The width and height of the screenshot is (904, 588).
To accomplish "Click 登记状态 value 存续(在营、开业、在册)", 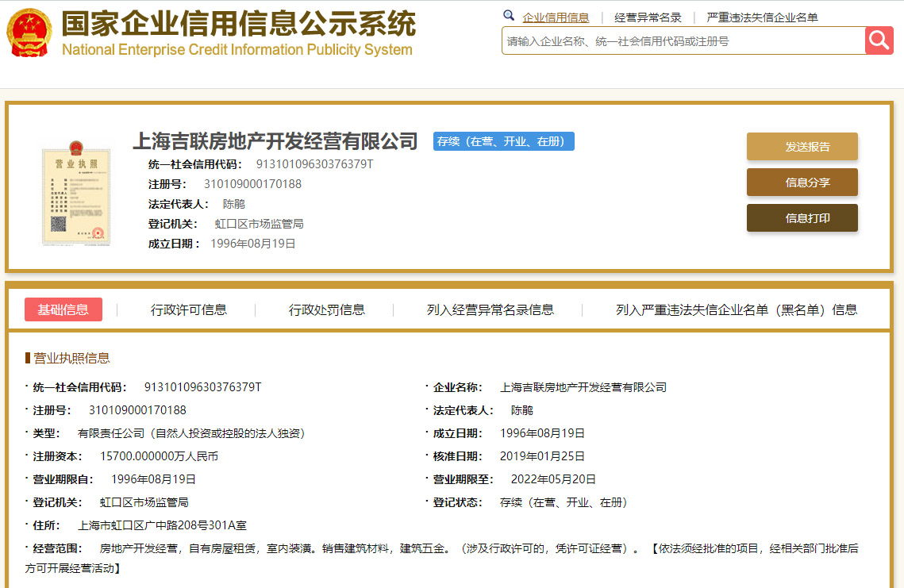I will pos(564,502).
